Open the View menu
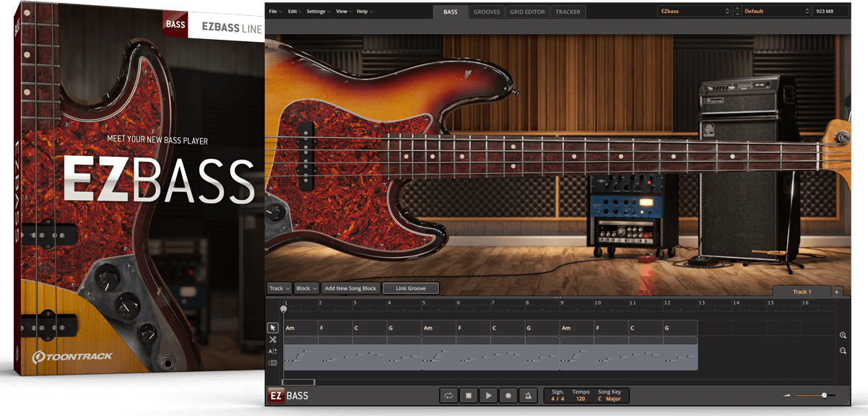Screen dimensions: 868x416 (343, 12)
